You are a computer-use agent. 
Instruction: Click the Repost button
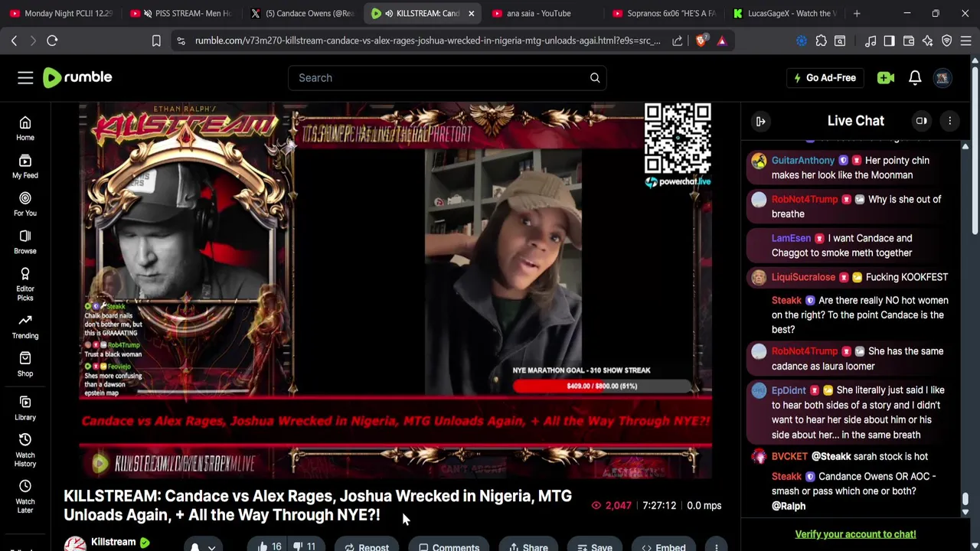pyautogui.click(x=366, y=546)
